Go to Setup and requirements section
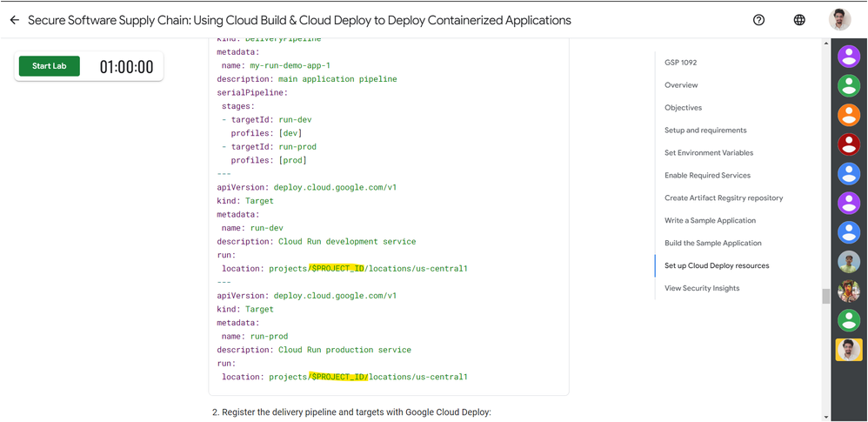Image resolution: width=868 pixels, height=422 pixels. (x=705, y=131)
